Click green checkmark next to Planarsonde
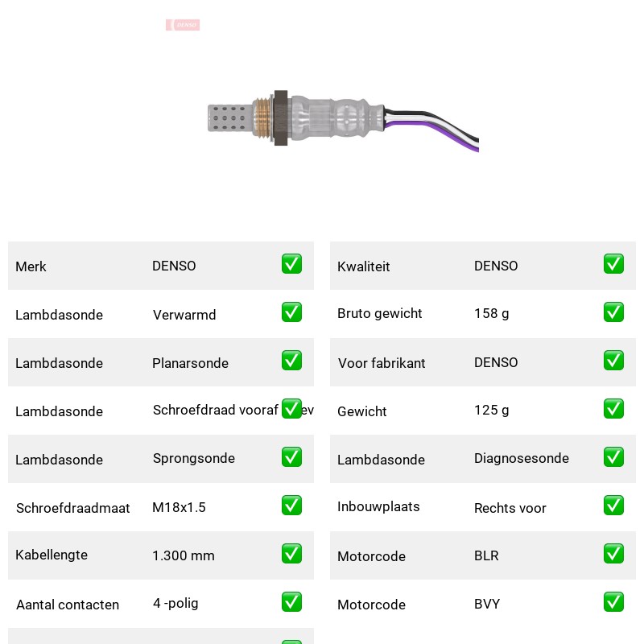Image resolution: width=644 pixels, height=644 pixels. point(291,360)
